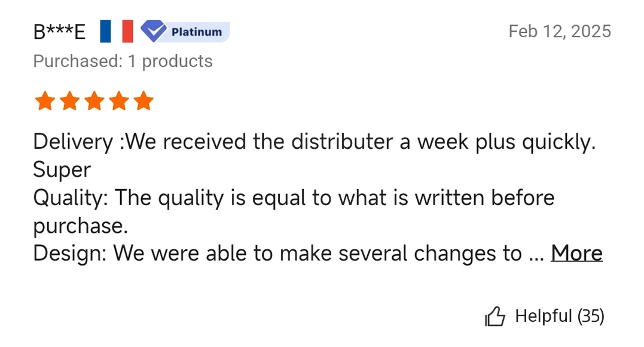Click the Feb 12, 2025 date
Viewport: 644px width, 347px height.
point(560,31)
